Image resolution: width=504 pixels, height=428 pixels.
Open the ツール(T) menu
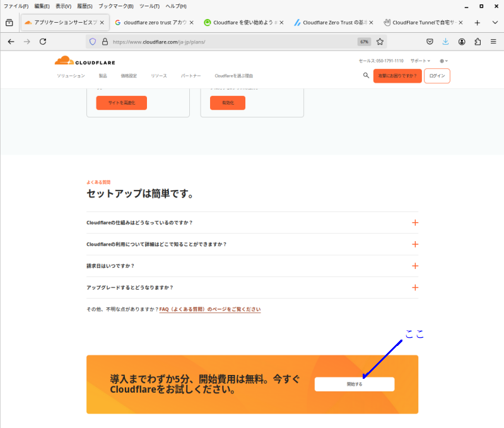point(149,6)
